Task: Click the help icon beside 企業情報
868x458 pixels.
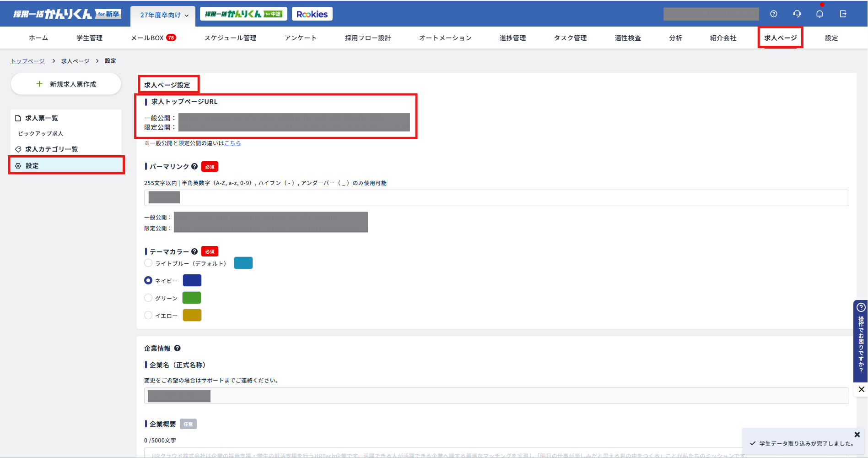Action: click(178, 348)
